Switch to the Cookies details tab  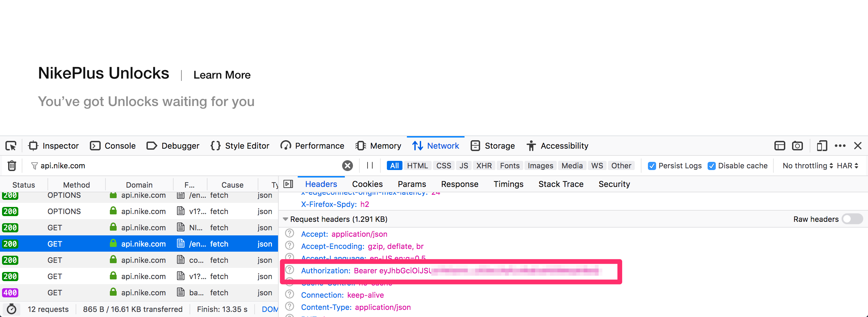pos(367,184)
